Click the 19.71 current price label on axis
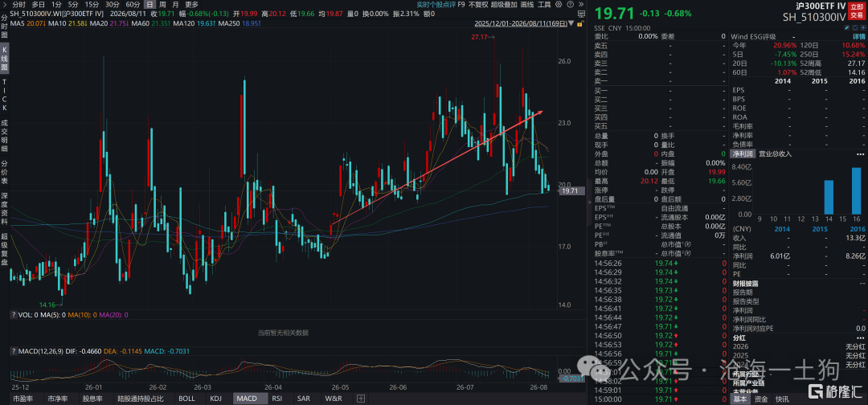 [571, 191]
